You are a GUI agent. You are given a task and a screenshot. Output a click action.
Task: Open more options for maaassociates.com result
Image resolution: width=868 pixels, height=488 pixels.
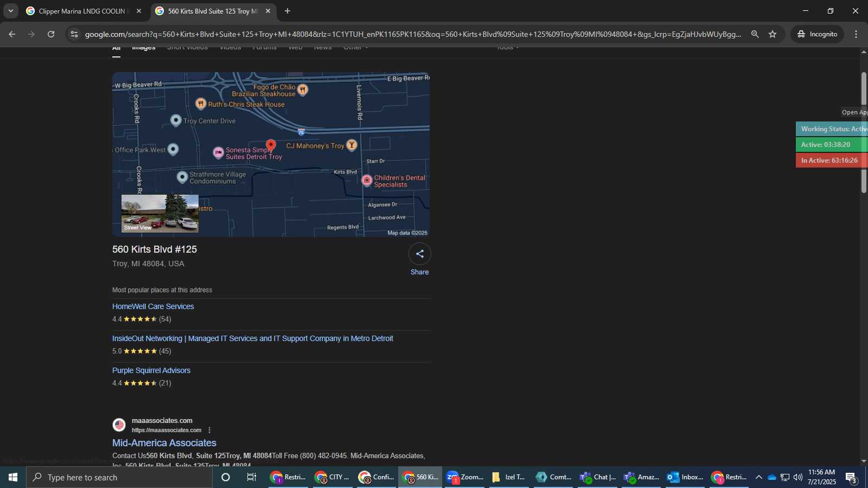pos(209,430)
